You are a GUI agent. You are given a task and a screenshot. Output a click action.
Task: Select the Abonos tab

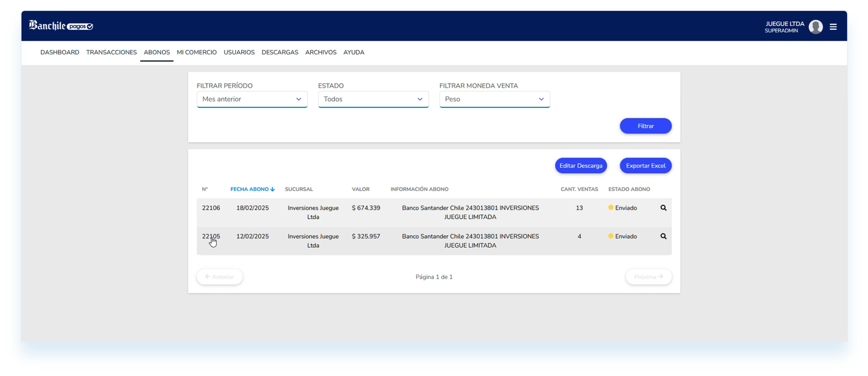(157, 52)
